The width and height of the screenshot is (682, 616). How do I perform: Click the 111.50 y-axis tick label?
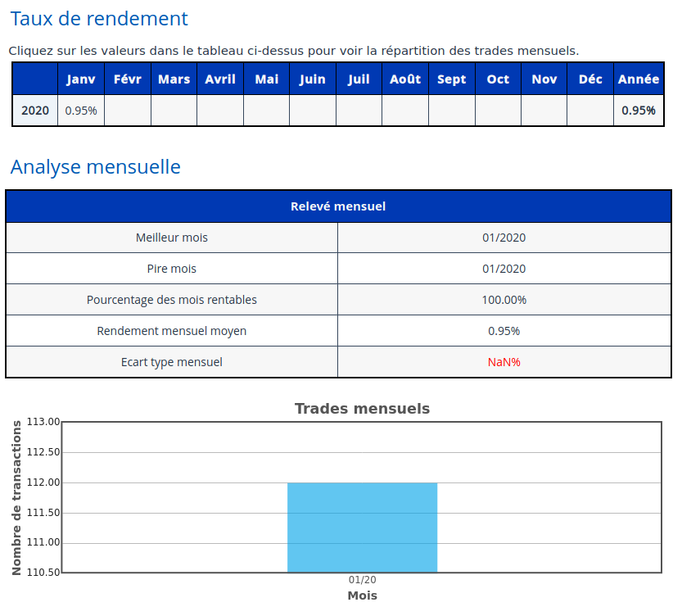[x=43, y=513]
